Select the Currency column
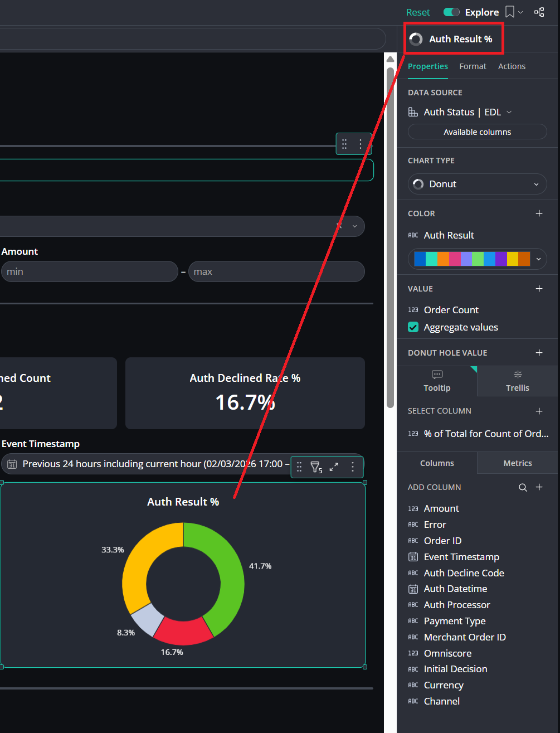Screen dimensions: 560x733 tap(444, 685)
